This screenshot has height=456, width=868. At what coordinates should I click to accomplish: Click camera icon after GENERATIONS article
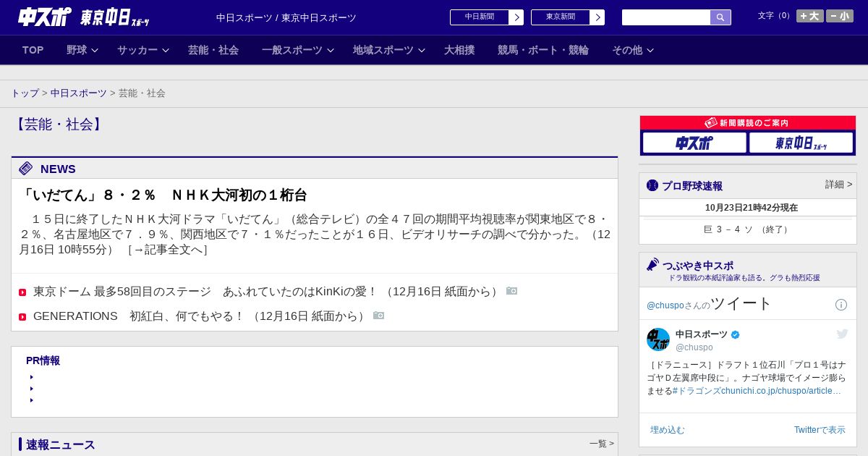[379, 316]
